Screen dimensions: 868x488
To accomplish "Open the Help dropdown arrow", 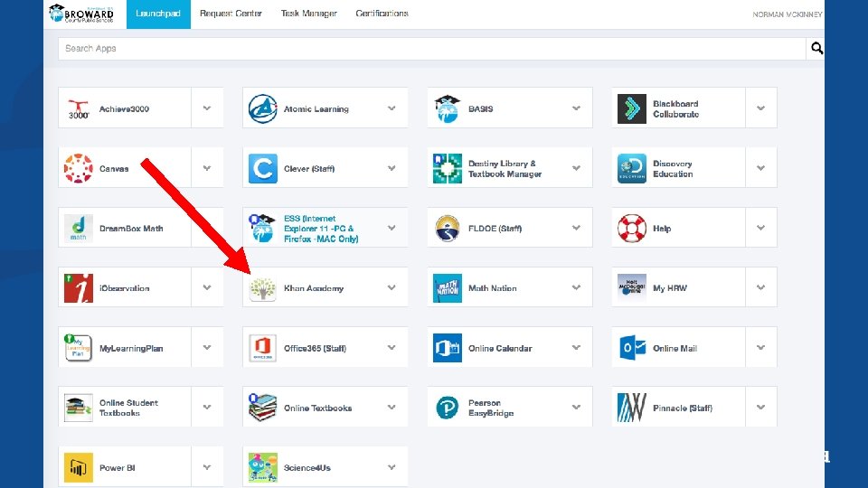I will (x=760, y=228).
